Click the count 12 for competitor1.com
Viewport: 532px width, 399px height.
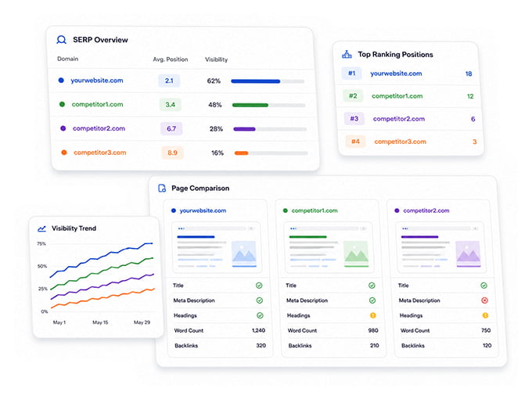(x=470, y=96)
